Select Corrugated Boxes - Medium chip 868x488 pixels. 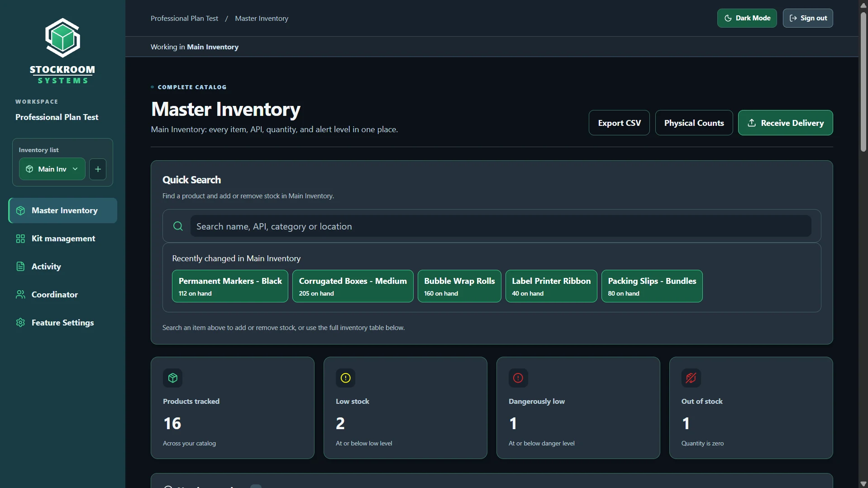[353, 286]
